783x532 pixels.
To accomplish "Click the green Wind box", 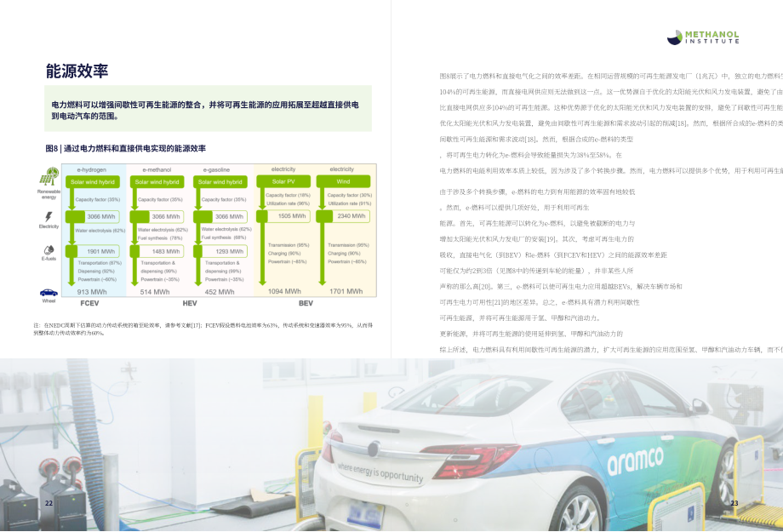I will 343,181.
